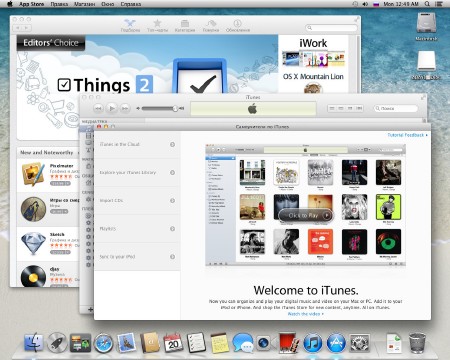This screenshot has width=450, height=360.
Task: Open Help menu in menu bar
Action: click(x=130, y=4)
